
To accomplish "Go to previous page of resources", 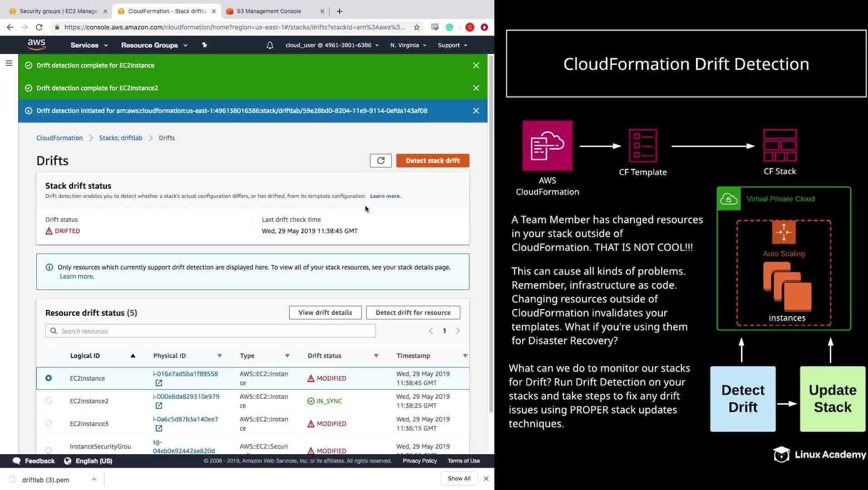I will (431, 331).
